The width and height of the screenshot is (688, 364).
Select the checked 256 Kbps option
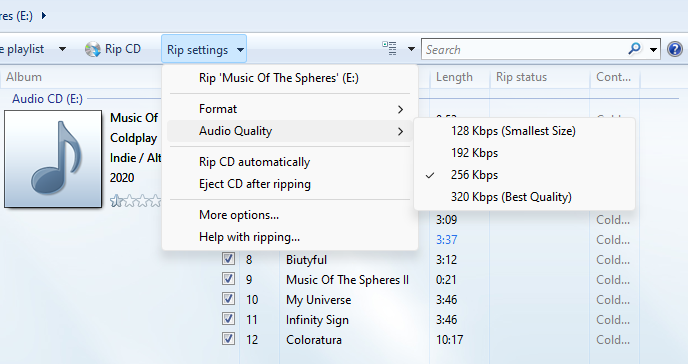(x=524, y=175)
